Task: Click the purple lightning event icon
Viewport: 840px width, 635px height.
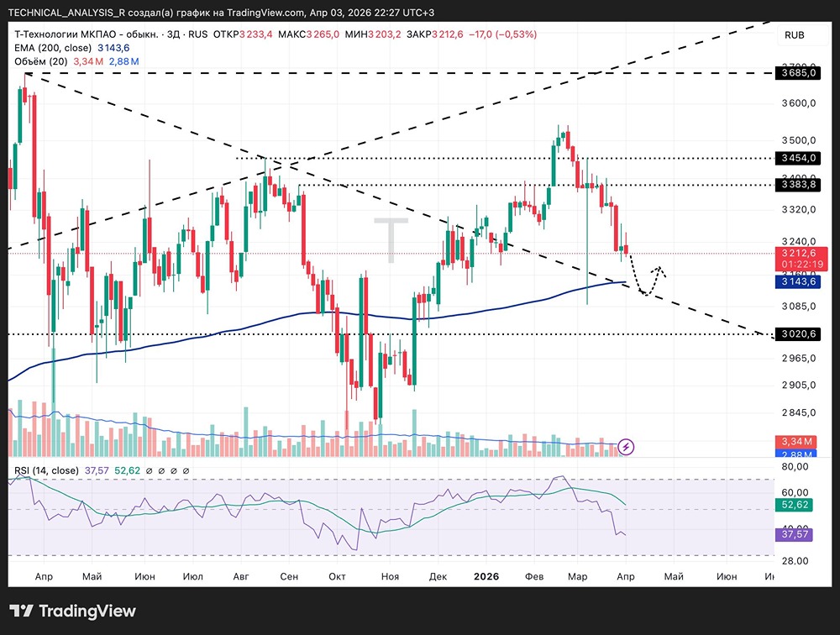Action: tap(626, 446)
